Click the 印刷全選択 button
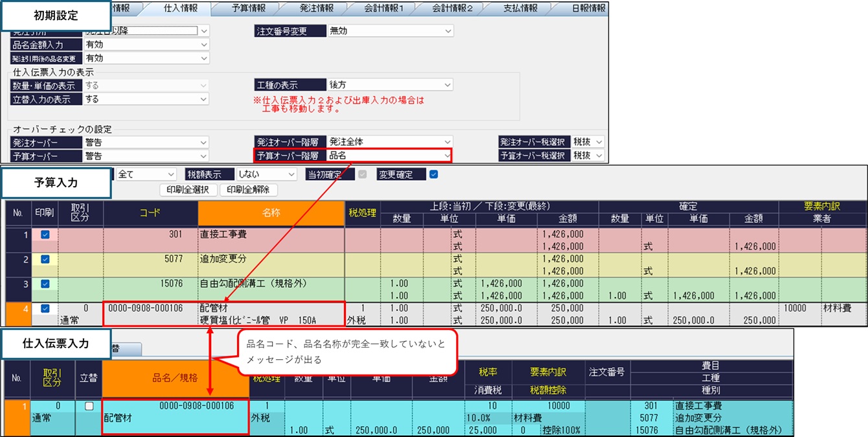 187,190
